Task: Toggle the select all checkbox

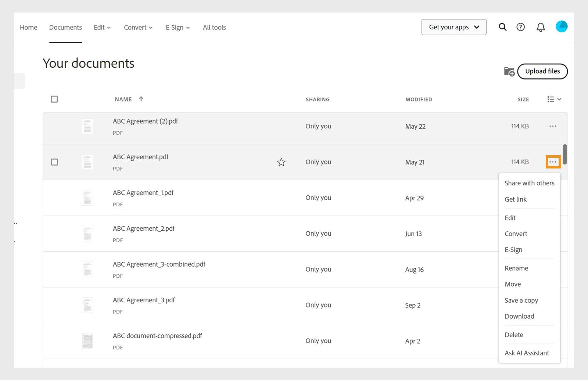Action: [54, 99]
